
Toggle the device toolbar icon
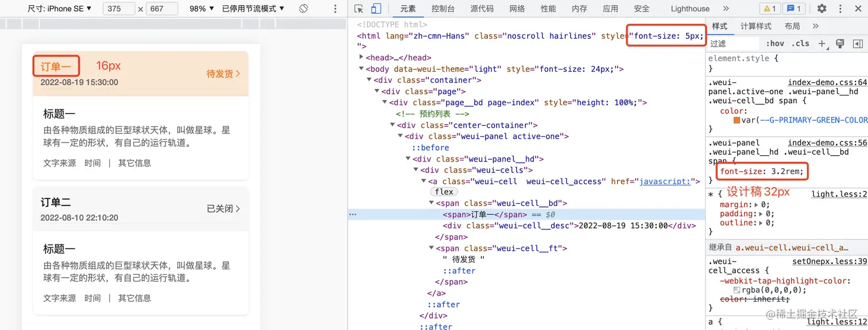376,9
